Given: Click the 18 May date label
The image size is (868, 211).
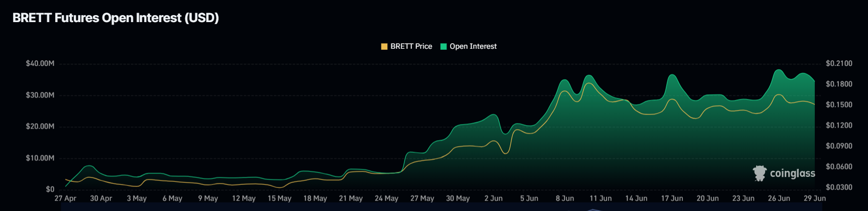Looking at the screenshot, I should click(x=315, y=198).
